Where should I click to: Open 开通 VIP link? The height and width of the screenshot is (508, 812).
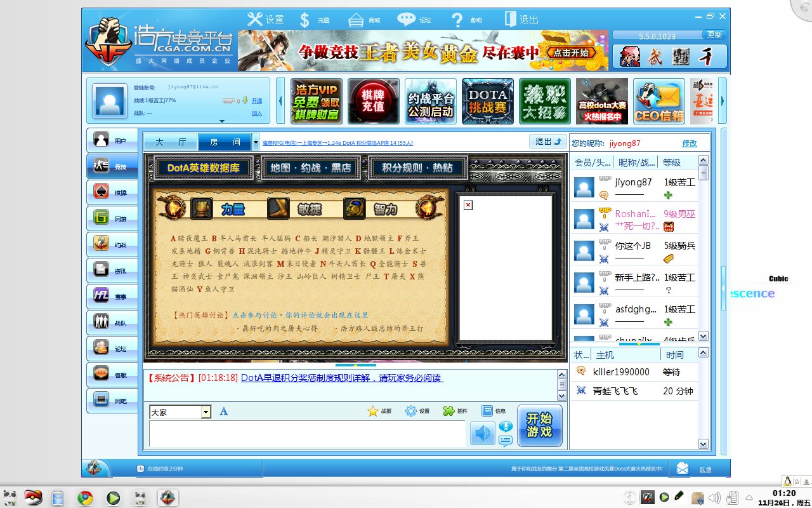coord(257,101)
